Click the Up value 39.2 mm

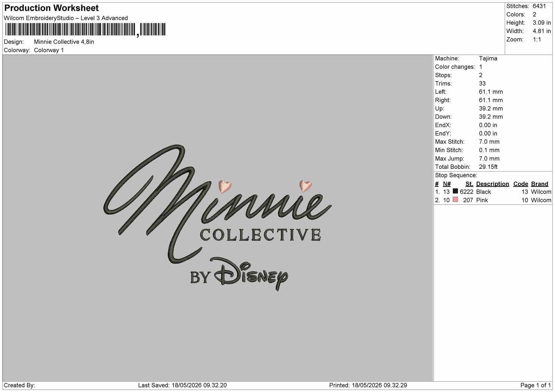[490, 109]
